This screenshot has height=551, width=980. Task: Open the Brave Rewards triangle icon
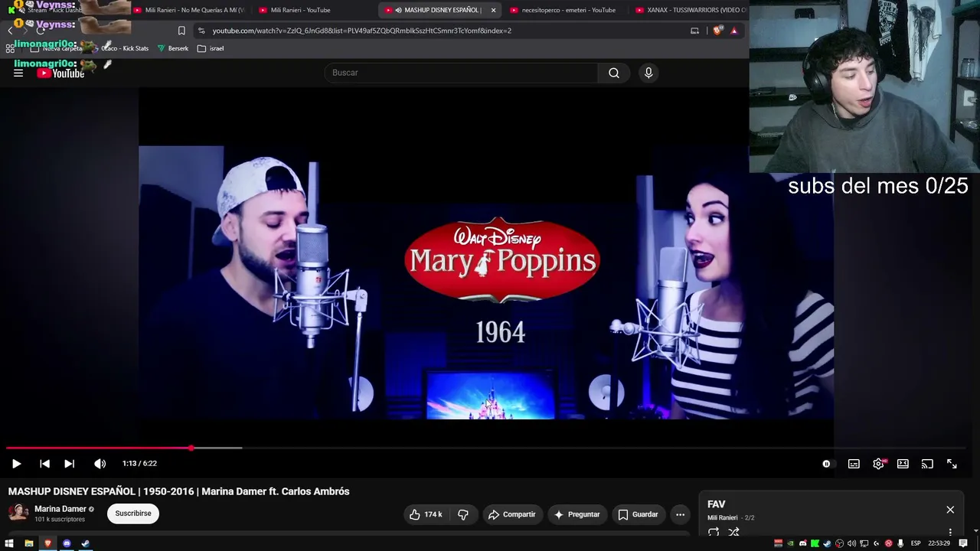click(733, 31)
